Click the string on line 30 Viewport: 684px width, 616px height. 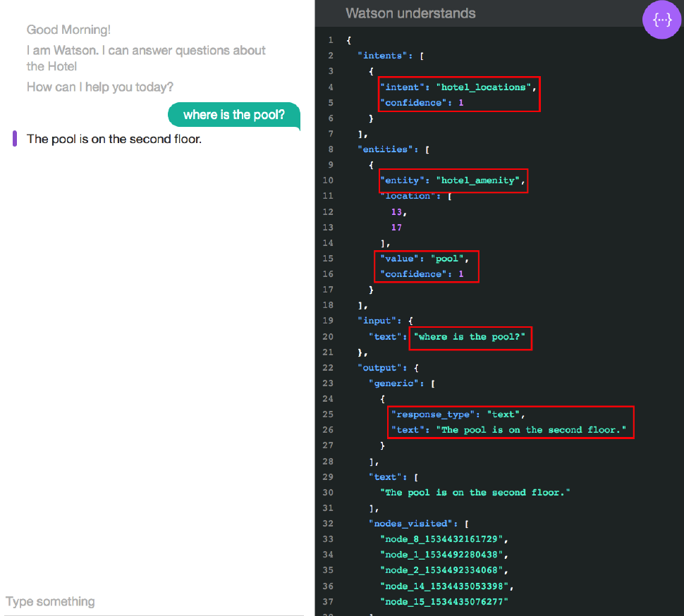475,493
